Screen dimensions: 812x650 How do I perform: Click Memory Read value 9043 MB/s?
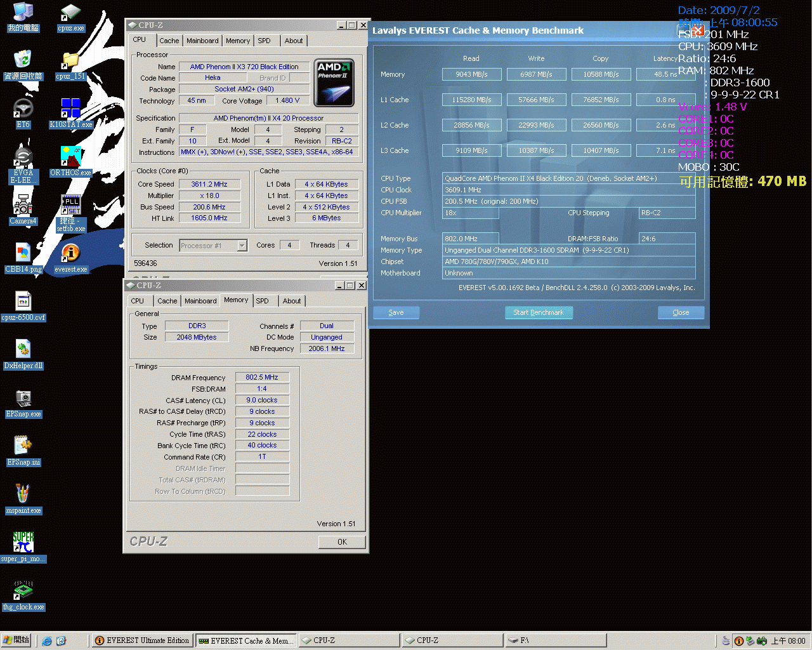point(471,74)
